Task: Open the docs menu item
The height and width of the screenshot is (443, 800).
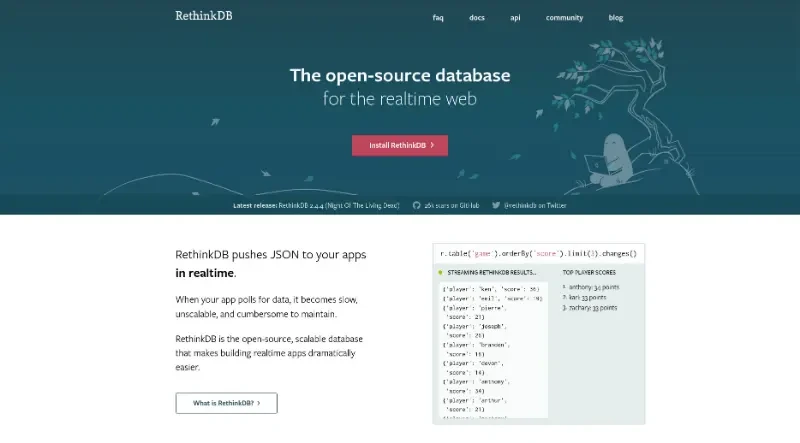Action: (x=477, y=18)
